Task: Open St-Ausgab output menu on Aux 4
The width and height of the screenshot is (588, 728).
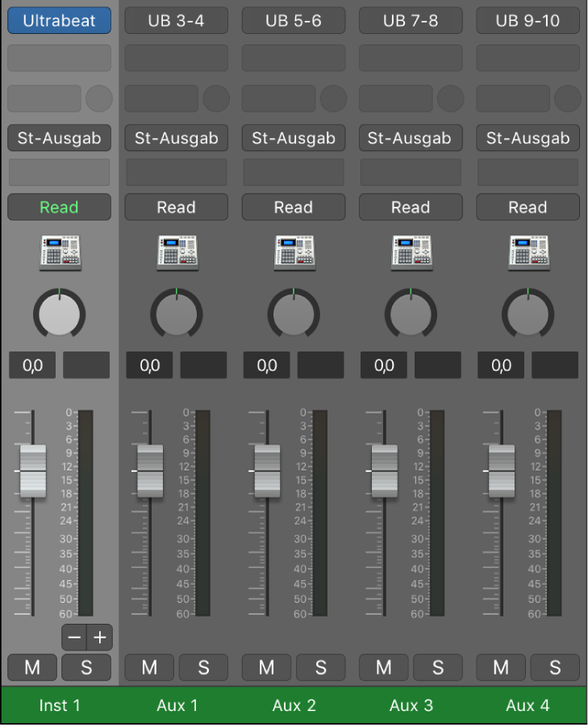Action: 528,138
